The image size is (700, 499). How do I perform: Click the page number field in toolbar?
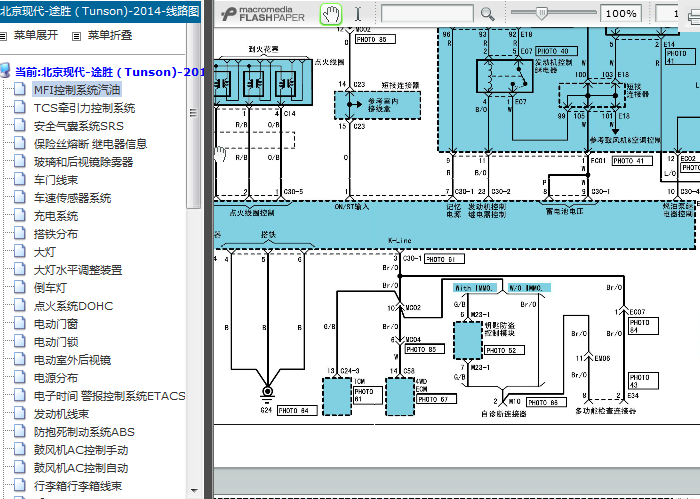coord(667,14)
